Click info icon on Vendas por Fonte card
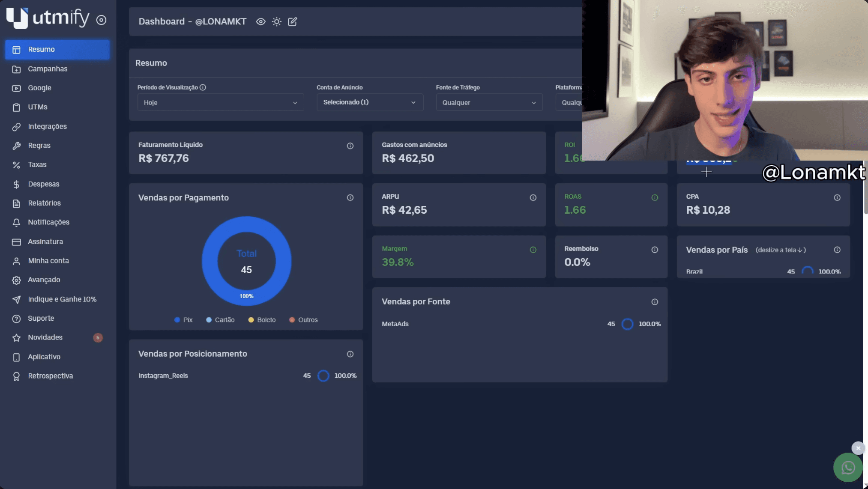The image size is (868, 489). 655,302
